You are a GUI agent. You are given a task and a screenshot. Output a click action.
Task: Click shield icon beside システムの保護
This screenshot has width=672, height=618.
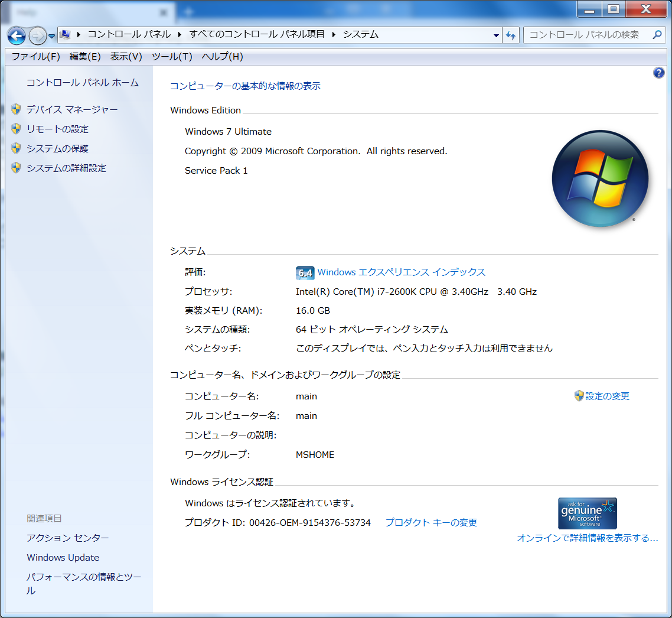point(17,148)
